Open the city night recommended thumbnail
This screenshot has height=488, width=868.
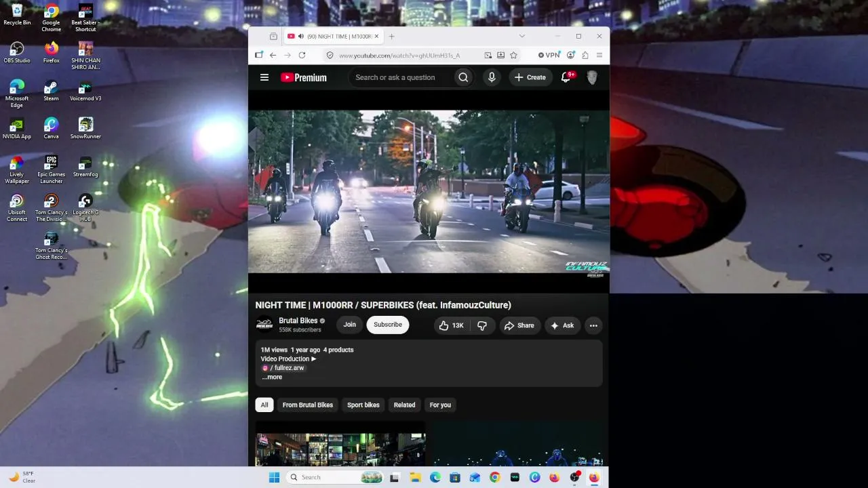point(340,444)
